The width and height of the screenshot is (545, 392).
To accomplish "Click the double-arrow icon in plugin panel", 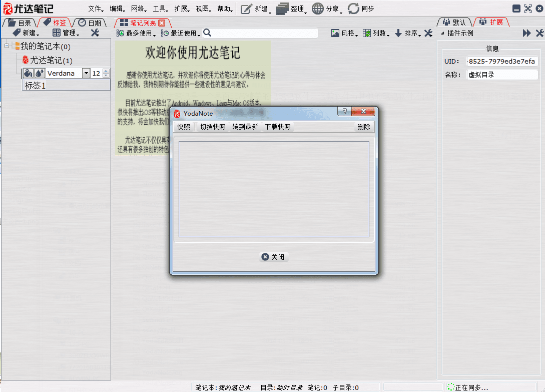I will [x=526, y=33].
